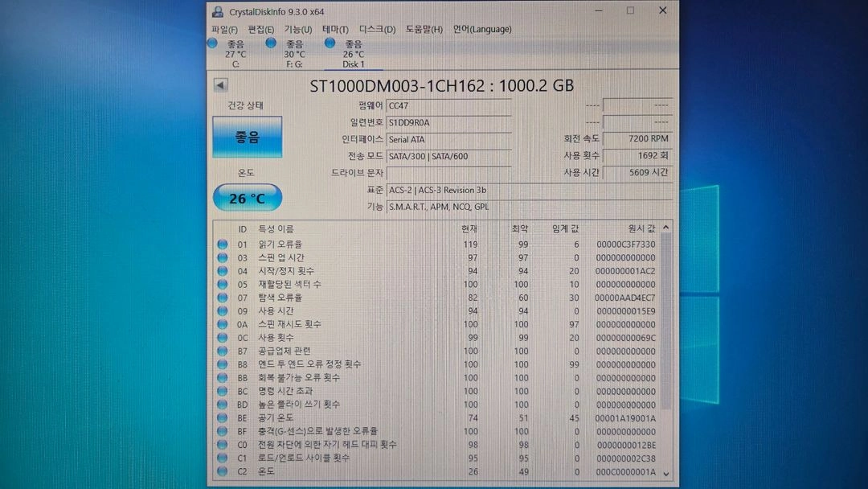Click the status icon of row 05 재할당된 섹터 수
Viewport: 868px width, 489px height.
[223, 284]
